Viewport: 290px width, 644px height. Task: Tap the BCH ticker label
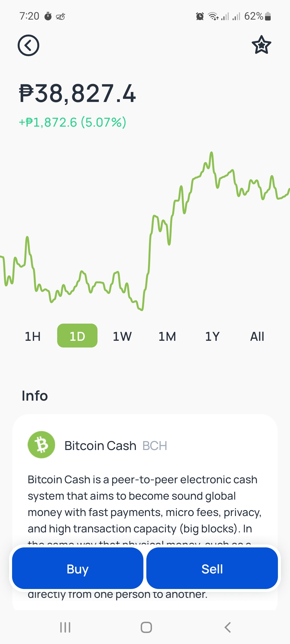pos(155,446)
